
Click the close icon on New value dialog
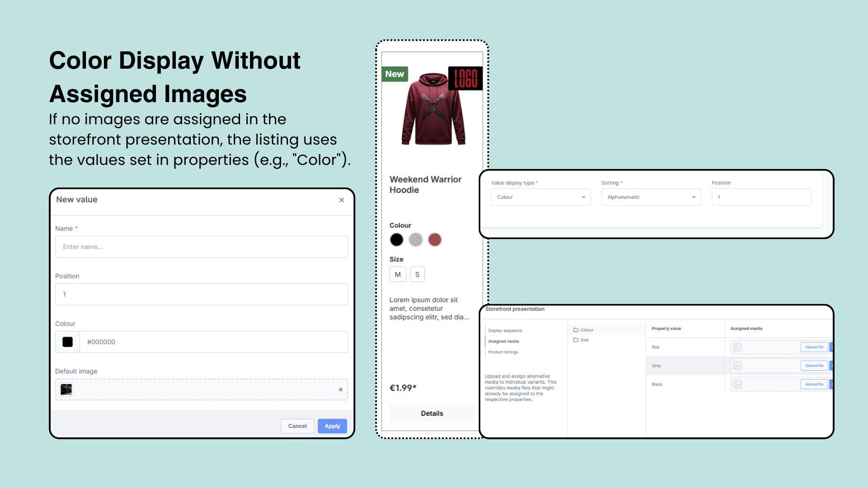tap(342, 200)
